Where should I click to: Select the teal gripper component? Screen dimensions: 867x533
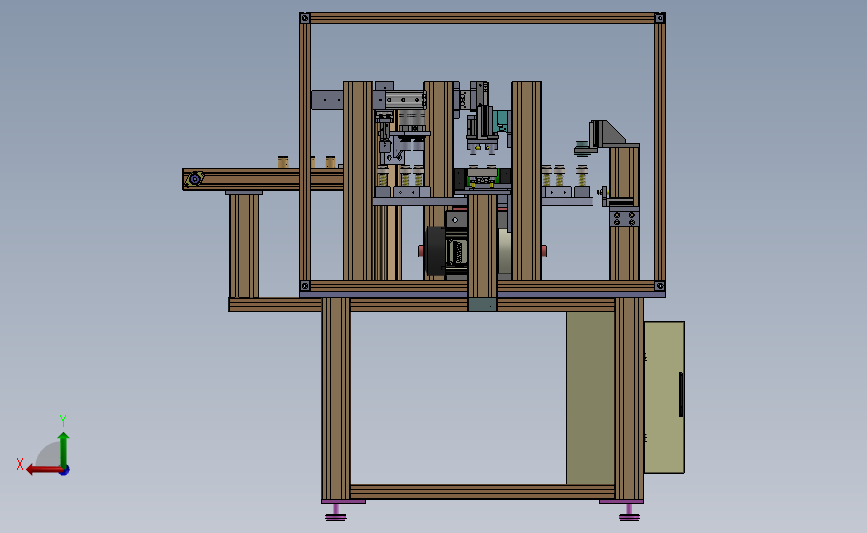[502, 122]
